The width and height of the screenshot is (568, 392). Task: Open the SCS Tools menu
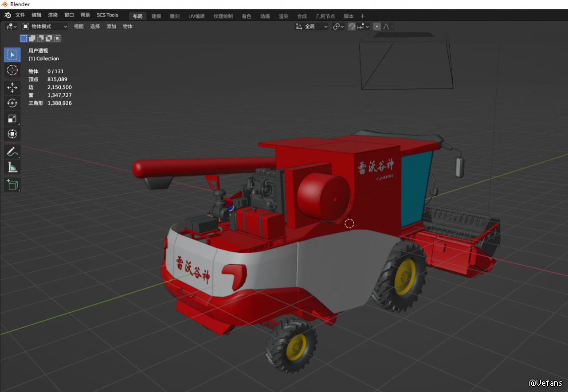(x=108, y=15)
